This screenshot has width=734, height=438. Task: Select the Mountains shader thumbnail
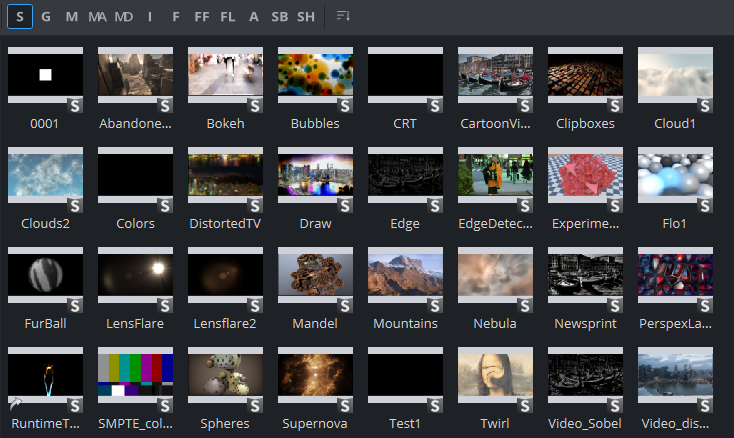pos(405,276)
